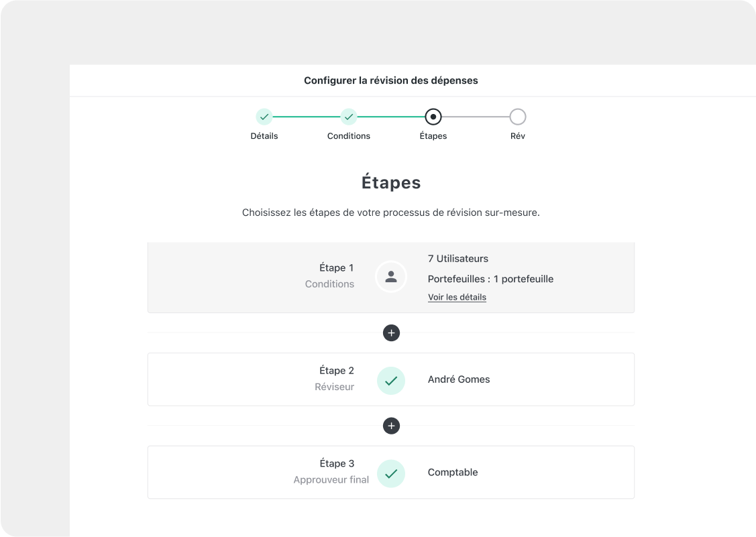Go to the Détails step label

[x=264, y=136]
